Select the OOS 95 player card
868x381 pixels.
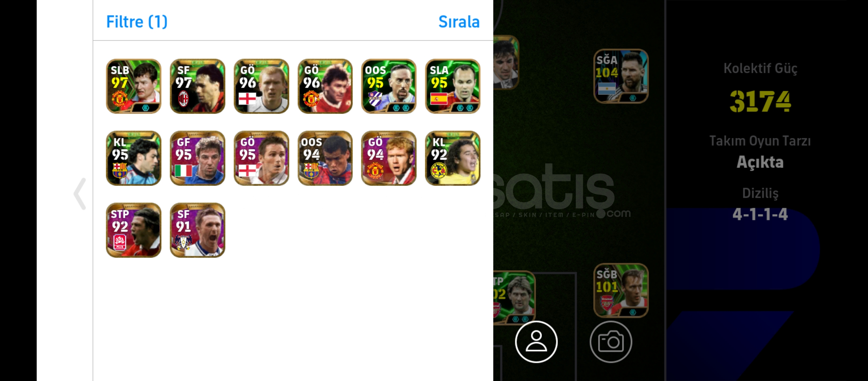[389, 86]
